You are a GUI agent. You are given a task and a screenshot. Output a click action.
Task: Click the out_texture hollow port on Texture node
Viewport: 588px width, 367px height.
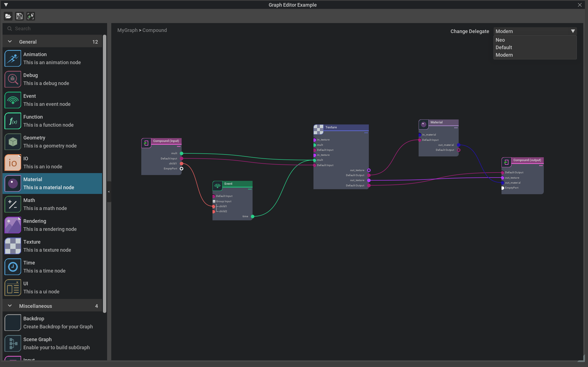369,170
